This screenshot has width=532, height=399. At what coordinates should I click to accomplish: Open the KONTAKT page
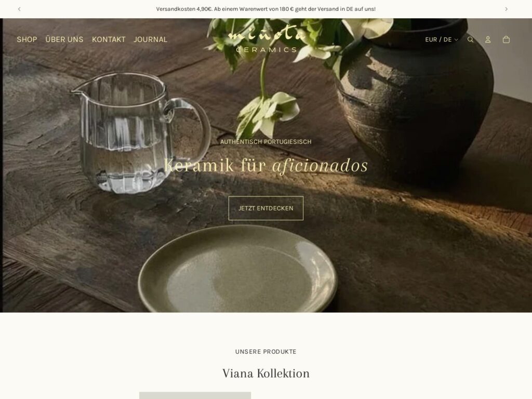coord(109,39)
